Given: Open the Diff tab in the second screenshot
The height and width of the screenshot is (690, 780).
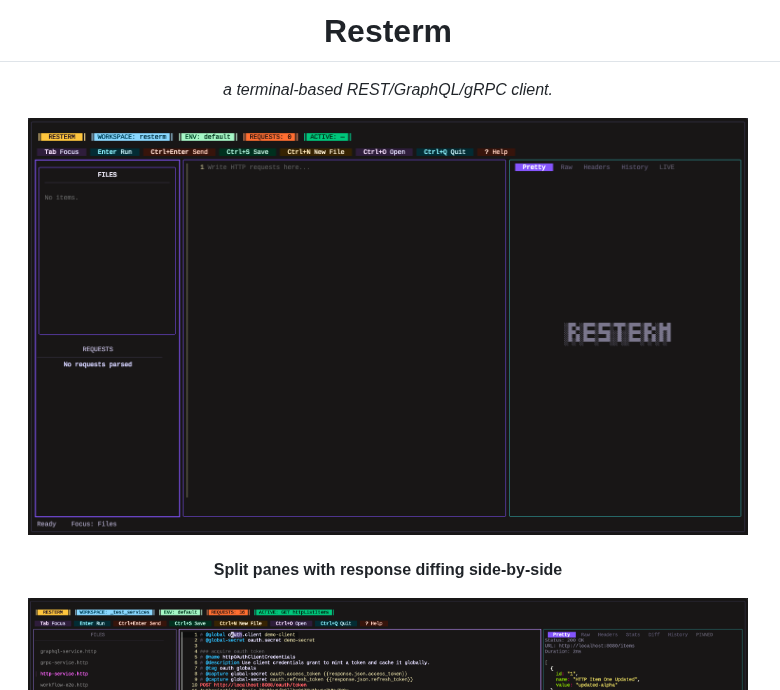Looking at the screenshot, I should [654, 635].
